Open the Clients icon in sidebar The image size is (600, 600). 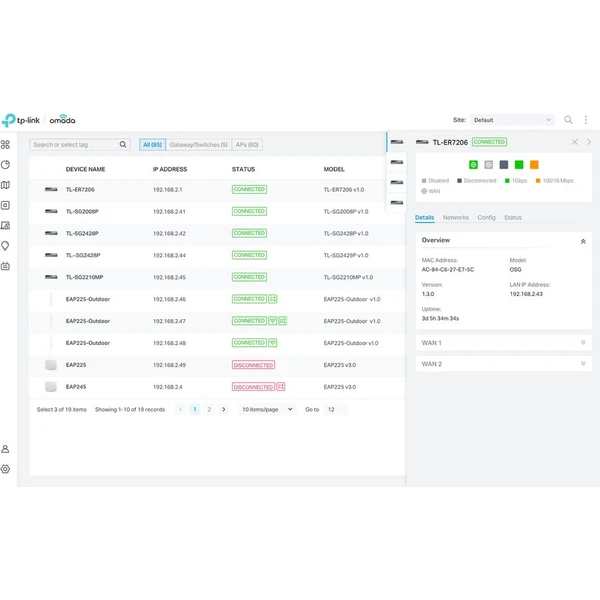coord(5,225)
